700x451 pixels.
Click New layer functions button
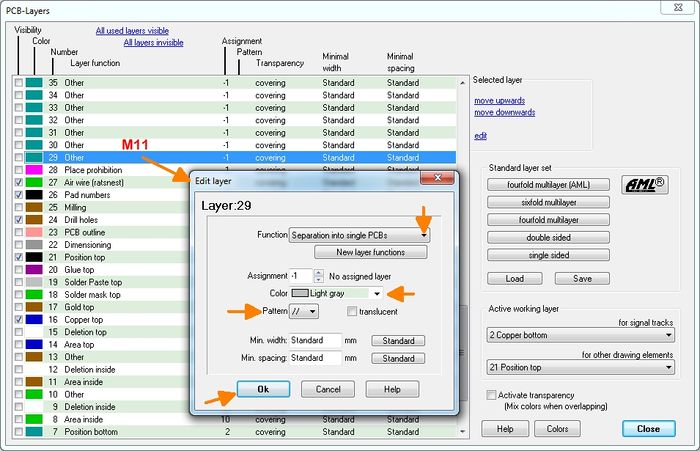tap(358, 252)
